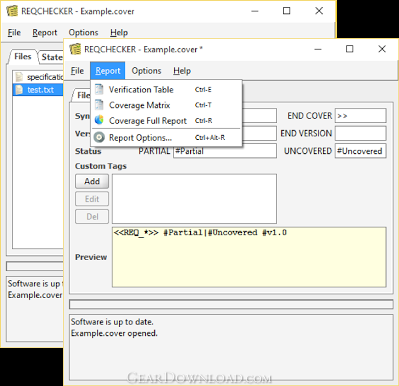Maximize the back REQCHECKER window

point(286,11)
